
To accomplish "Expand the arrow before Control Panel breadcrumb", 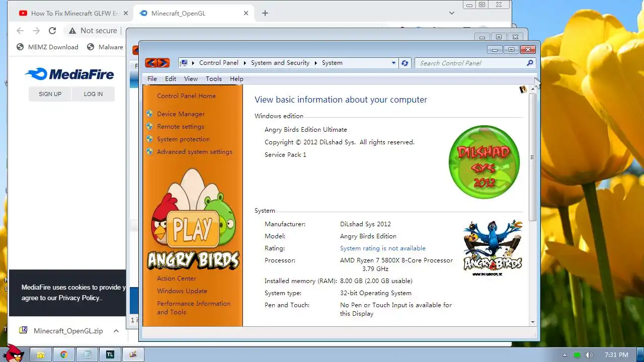I will coord(193,63).
